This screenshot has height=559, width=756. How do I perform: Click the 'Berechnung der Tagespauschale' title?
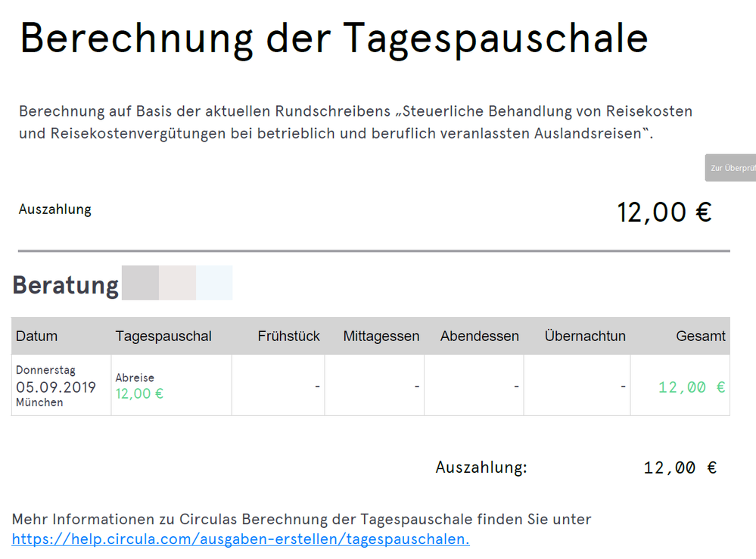[334, 37]
